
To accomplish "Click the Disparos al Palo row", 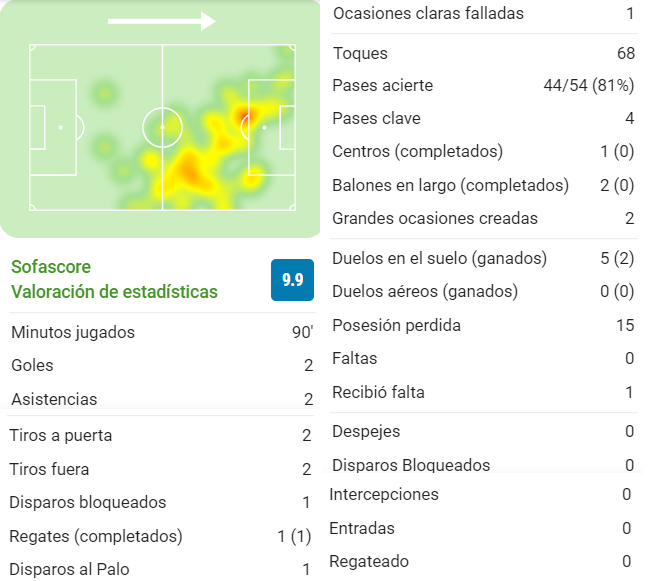I will click(160, 569).
